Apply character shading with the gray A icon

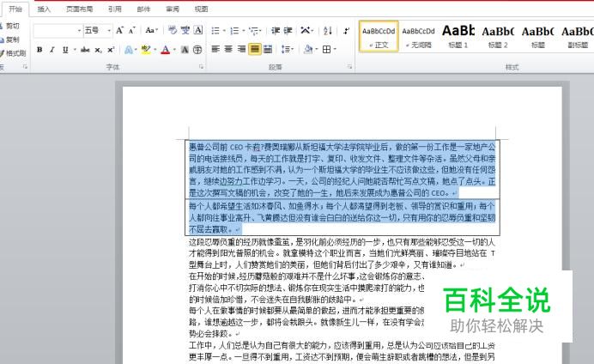click(x=185, y=50)
